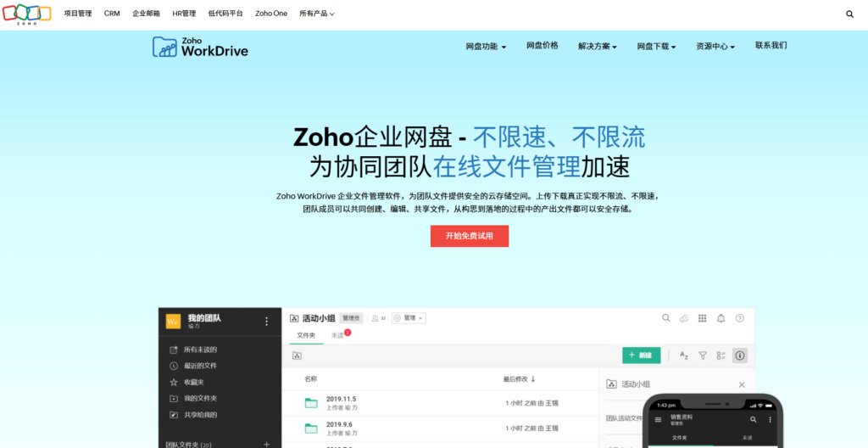This screenshot has width=868, height=448.
Task: Expand the 资源中心 menu
Action: pos(715,47)
